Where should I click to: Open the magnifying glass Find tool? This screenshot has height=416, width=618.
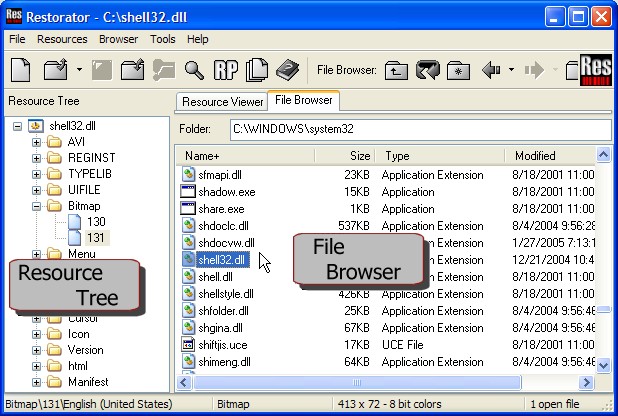click(194, 70)
